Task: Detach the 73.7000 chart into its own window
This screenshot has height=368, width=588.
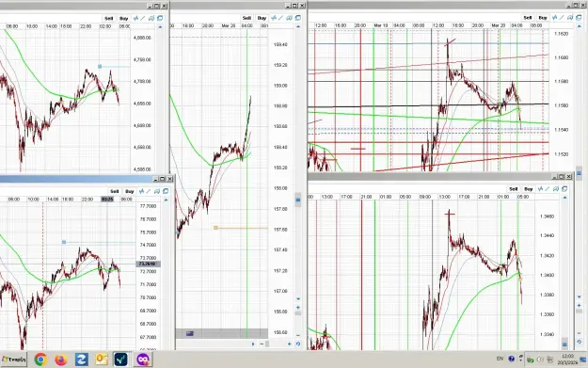Action: (x=166, y=191)
